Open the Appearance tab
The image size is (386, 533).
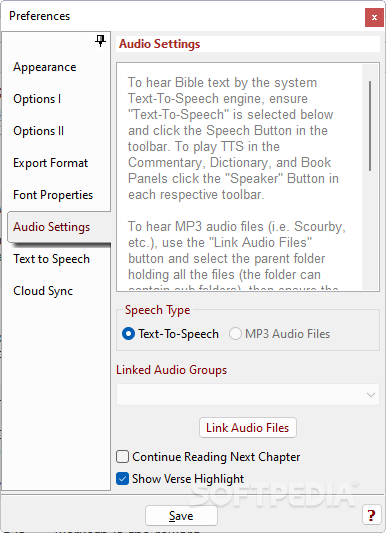click(x=45, y=67)
